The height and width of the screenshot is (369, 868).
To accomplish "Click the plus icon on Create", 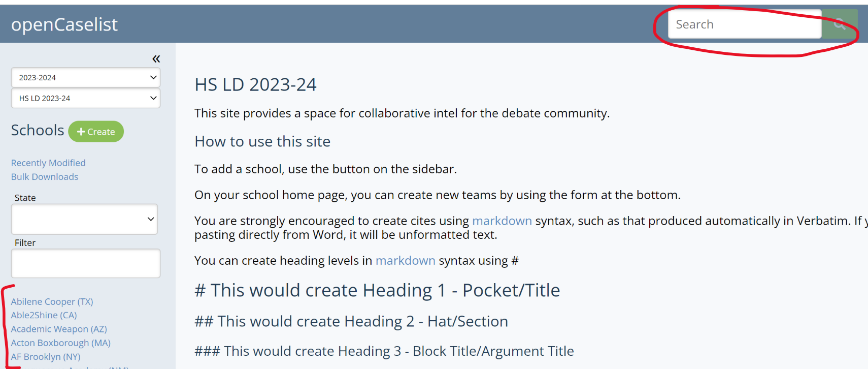I will coord(81,132).
